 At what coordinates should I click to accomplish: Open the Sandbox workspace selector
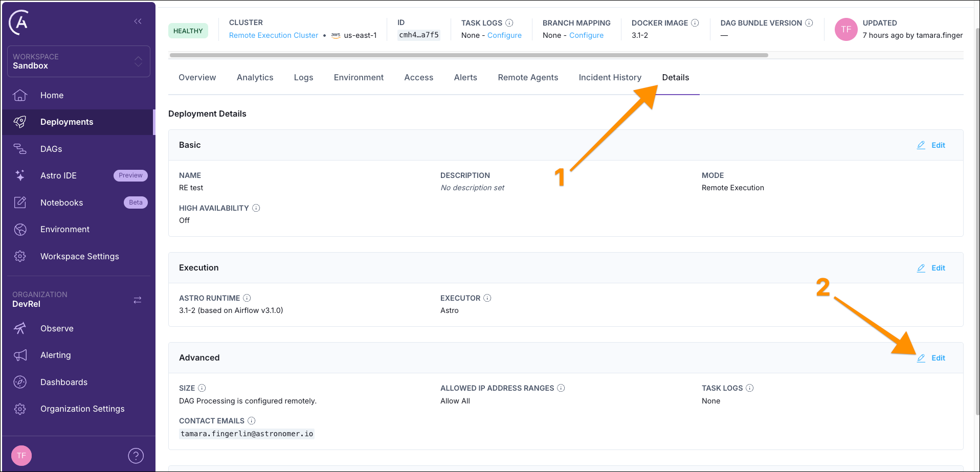pyautogui.click(x=78, y=61)
